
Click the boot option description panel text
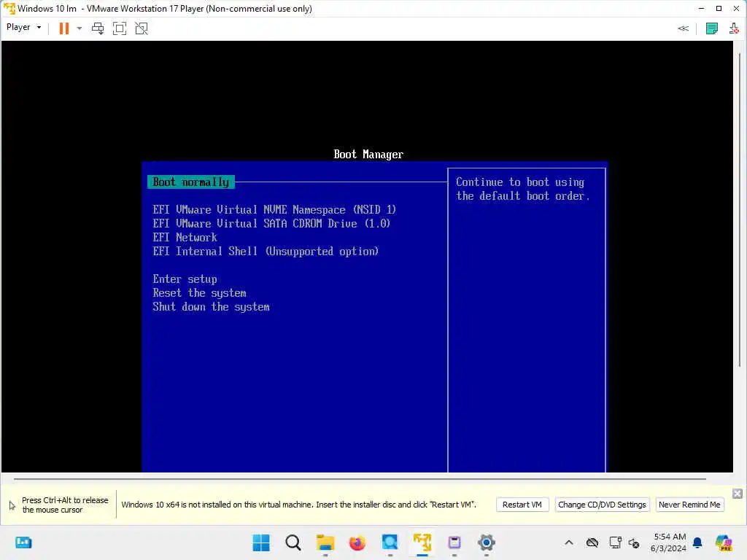pos(522,189)
